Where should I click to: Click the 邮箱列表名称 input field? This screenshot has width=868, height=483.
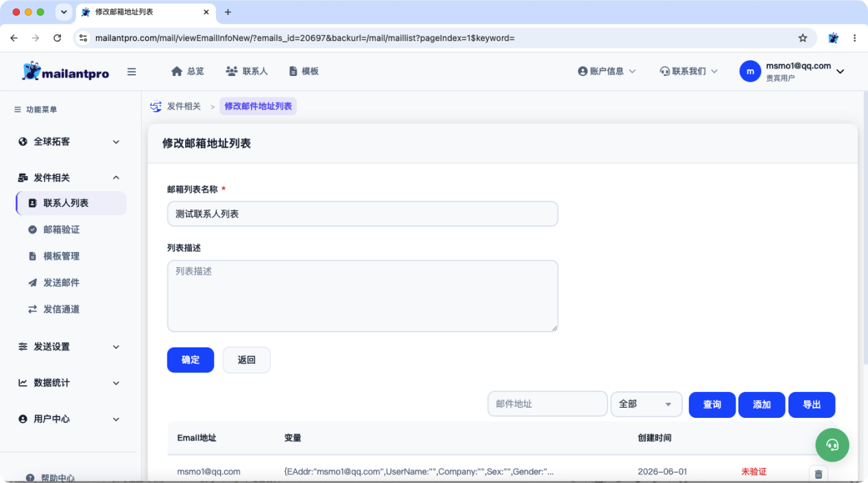[363, 214]
